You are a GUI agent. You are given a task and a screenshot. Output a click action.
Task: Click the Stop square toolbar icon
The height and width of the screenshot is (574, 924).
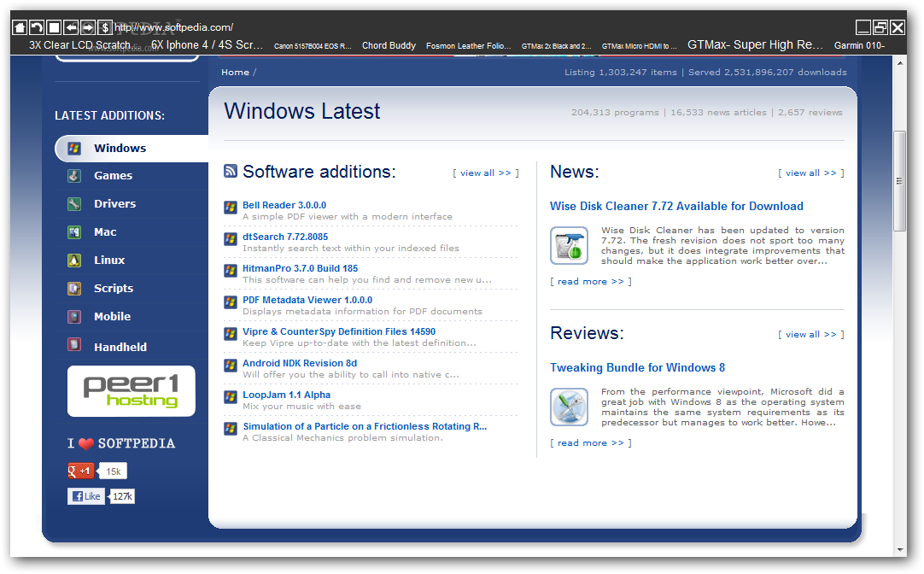point(54,27)
